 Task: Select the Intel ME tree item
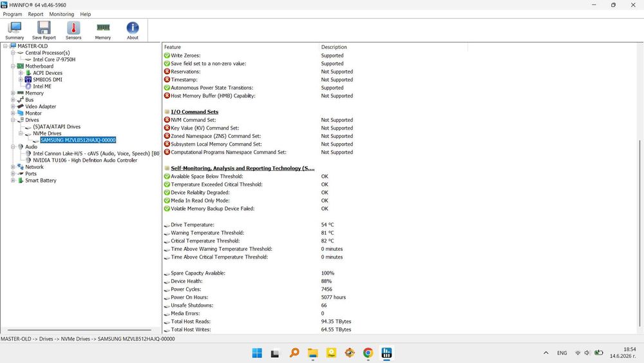[x=42, y=86]
